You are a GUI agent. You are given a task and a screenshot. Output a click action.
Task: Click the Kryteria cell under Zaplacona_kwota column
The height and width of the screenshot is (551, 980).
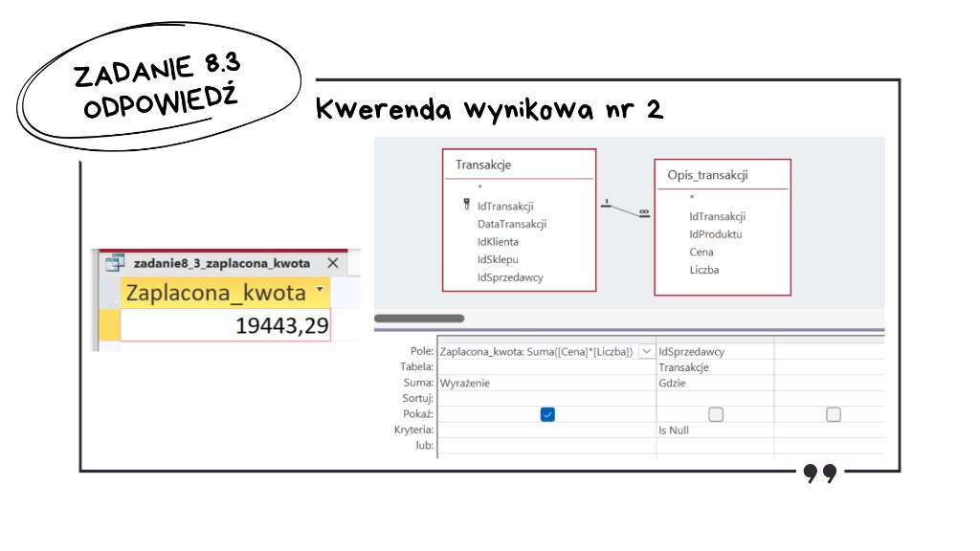(x=546, y=430)
